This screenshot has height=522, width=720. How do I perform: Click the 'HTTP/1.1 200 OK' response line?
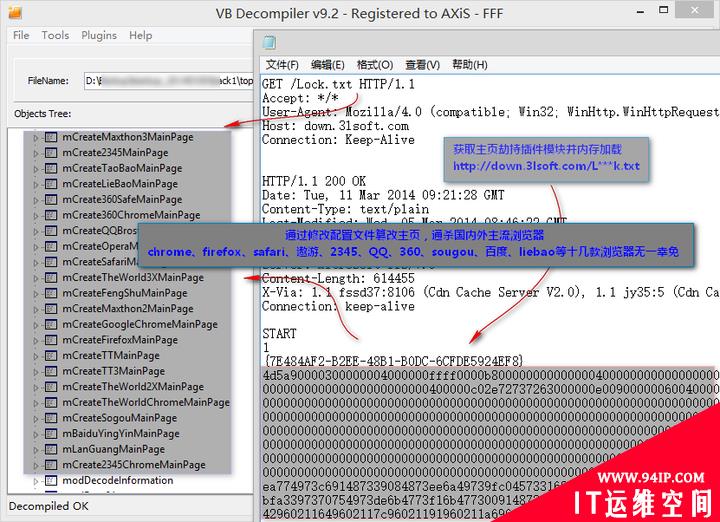[x=314, y=181]
